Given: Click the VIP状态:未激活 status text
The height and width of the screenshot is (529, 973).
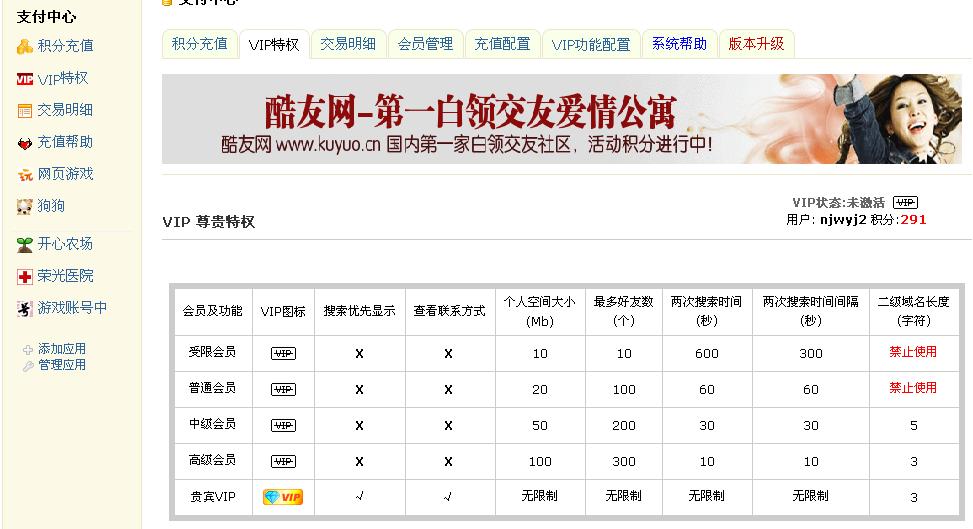Looking at the screenshot, I should pyautogui.click(x=838, y=202).
